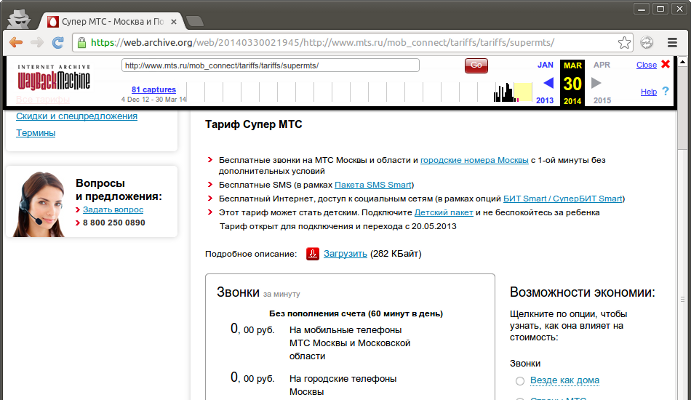Click На городские телефоны Москвы text
The image size is (691, 400).
[343, 385]
